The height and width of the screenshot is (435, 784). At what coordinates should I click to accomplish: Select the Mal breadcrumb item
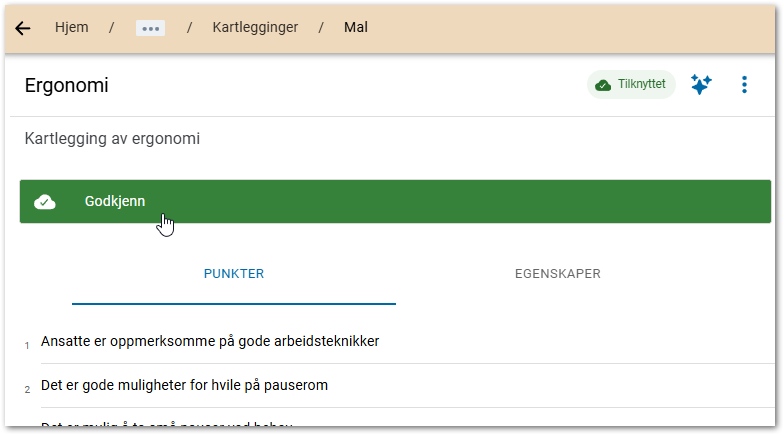tap(356, 28)
